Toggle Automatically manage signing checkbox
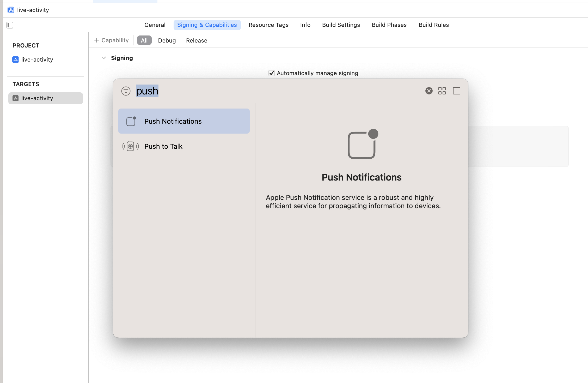This screenshot has height=383, width=588. [x=271, y=73]
